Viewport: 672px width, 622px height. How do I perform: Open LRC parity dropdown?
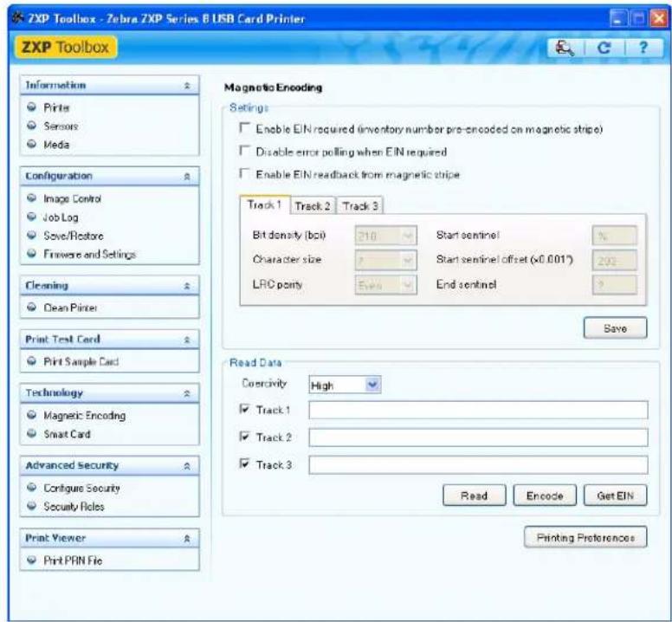point(385,285)
